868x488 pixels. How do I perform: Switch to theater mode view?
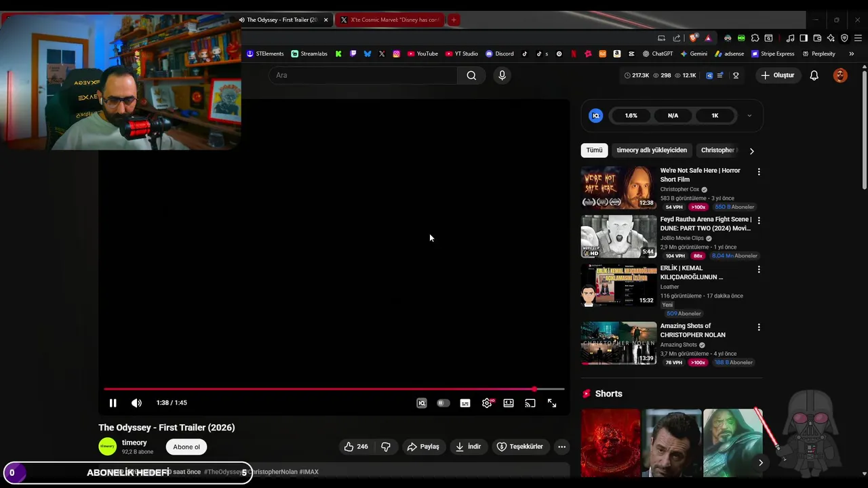pos(509,403)
